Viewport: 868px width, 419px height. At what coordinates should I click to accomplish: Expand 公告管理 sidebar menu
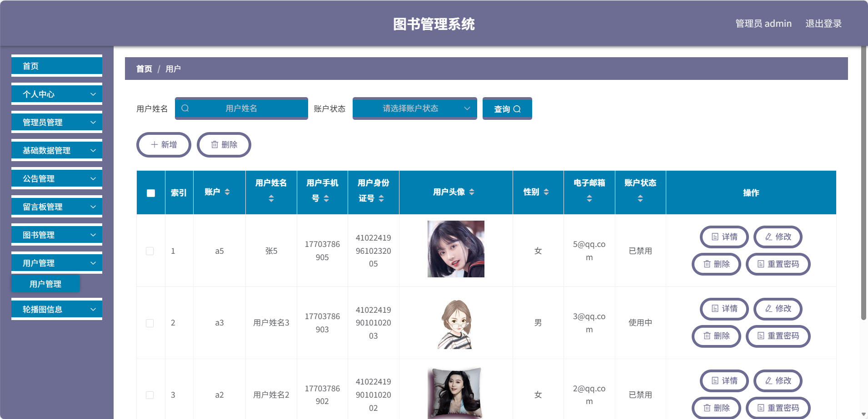57,178
